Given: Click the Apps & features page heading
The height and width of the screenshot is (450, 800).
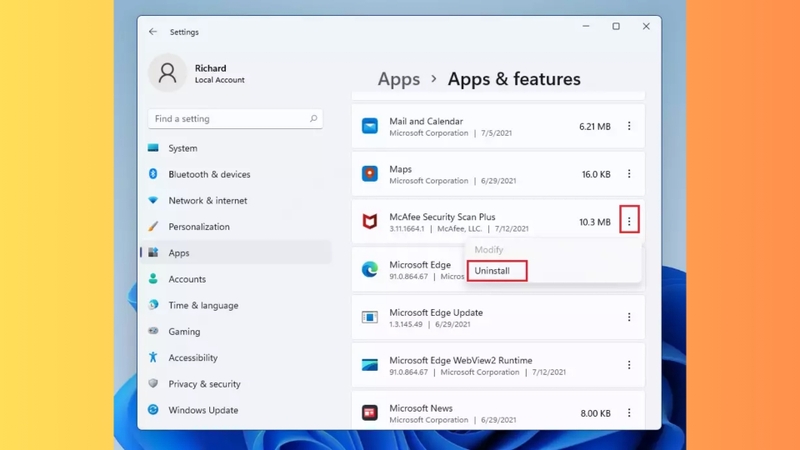Looking at the screenshot, I should [x=514, y=79].
